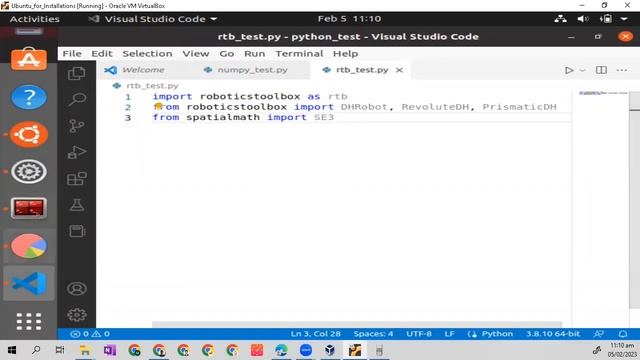Expand the run button dropdown arrow
The height and width of the screenshot is (360, 640).
(582, 70)
